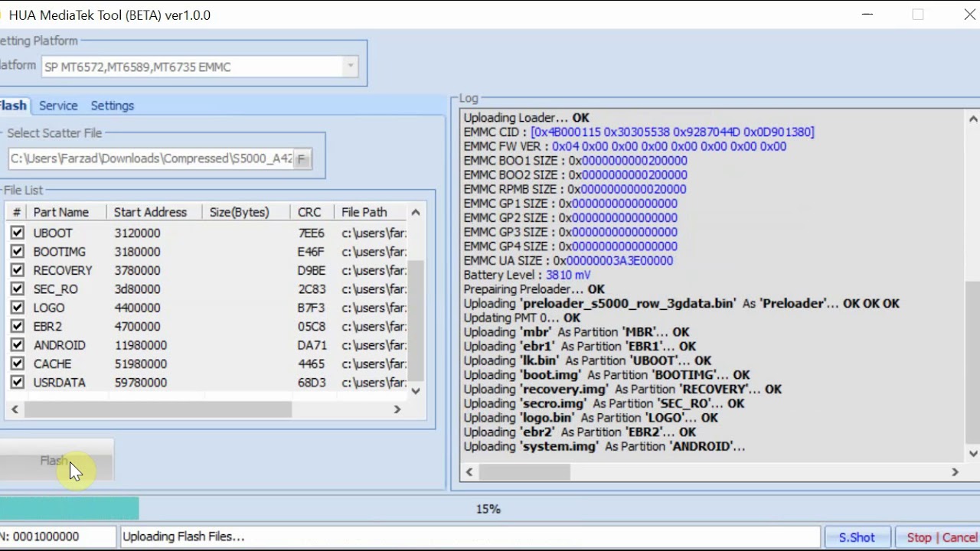Click the 'recovery.img' upload log line
Screen dimensions: 980x551
(622, 389)
